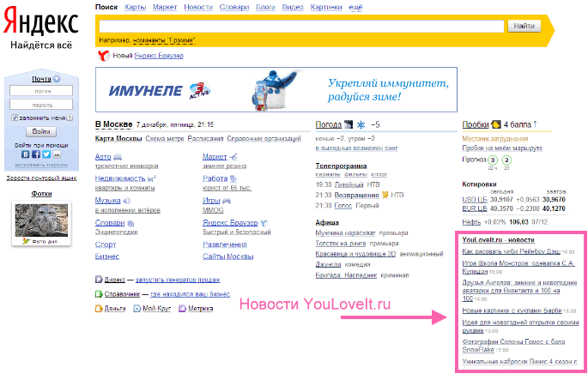This screenshot has width=588, height=374.
Task: Show more social login options icon
Action: pyautogui.click(x=57, y=154)
